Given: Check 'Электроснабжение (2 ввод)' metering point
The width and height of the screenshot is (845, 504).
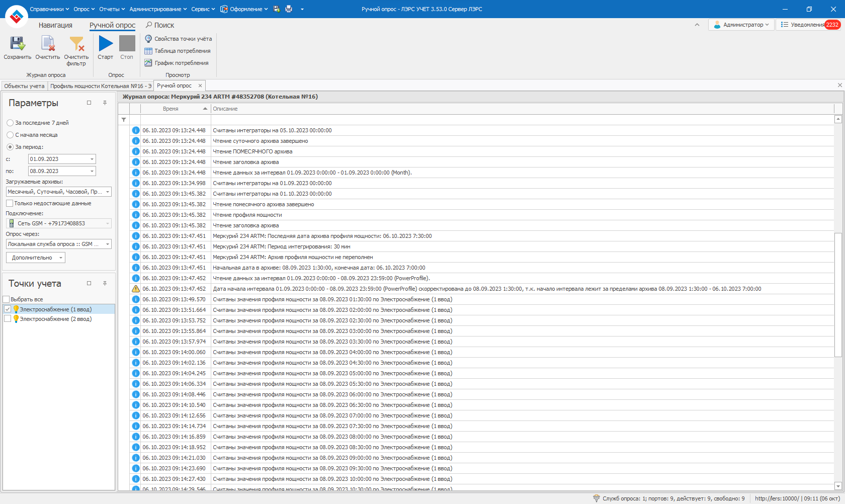Looking at the screenshot, I should [x=8, y=319].
